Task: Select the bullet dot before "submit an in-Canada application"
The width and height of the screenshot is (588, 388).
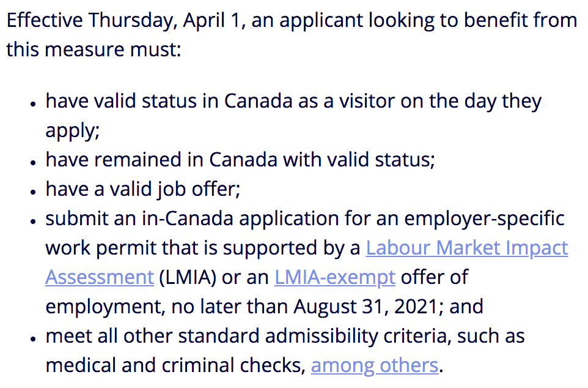Action: tap(34, 221)
